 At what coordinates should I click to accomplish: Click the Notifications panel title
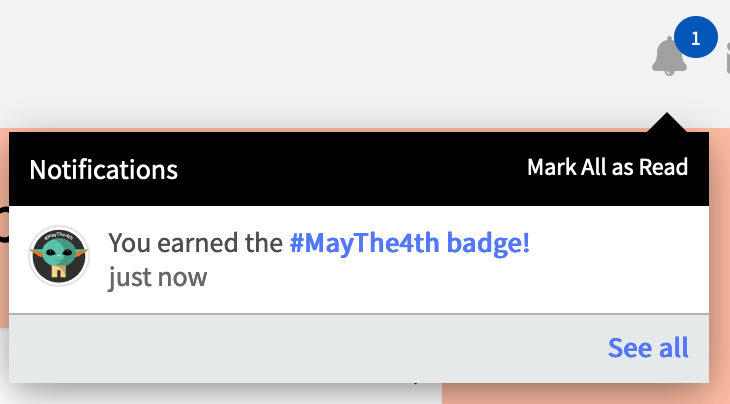104,169
